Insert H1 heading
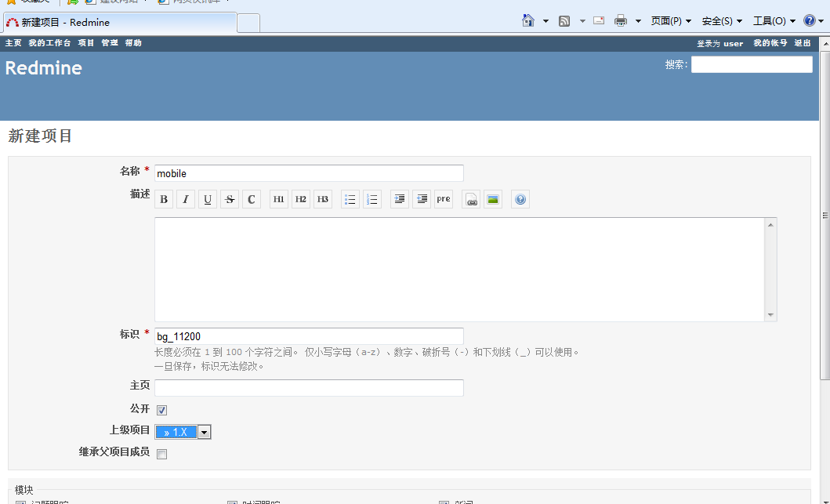The image size is (830, 504). tap(279, 199)
